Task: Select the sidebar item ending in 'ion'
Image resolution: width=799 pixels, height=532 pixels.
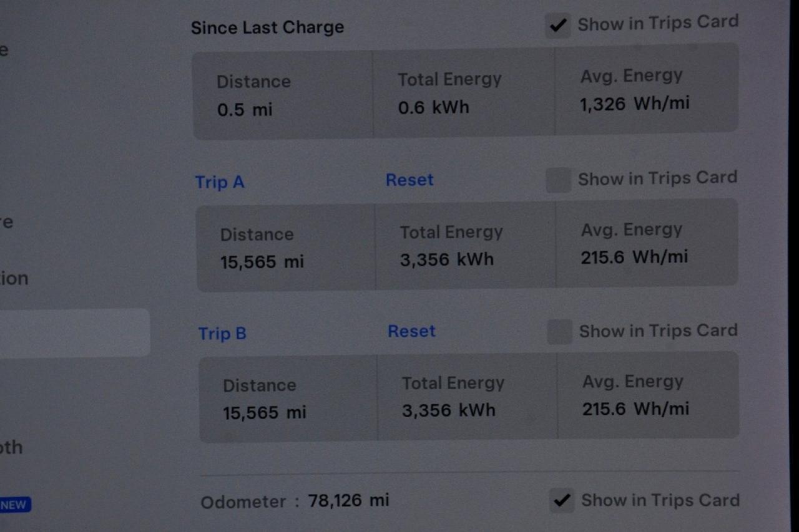Action: pos(14,279)
